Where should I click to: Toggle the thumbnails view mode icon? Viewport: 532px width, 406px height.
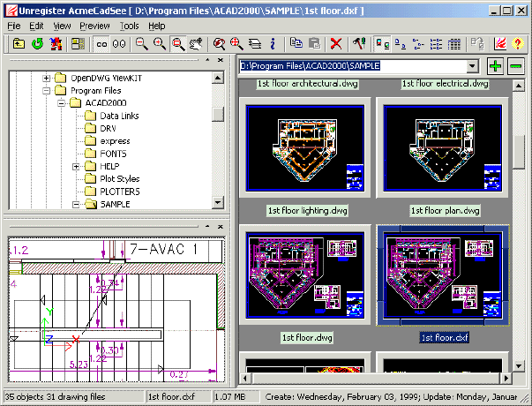(382, 44)
